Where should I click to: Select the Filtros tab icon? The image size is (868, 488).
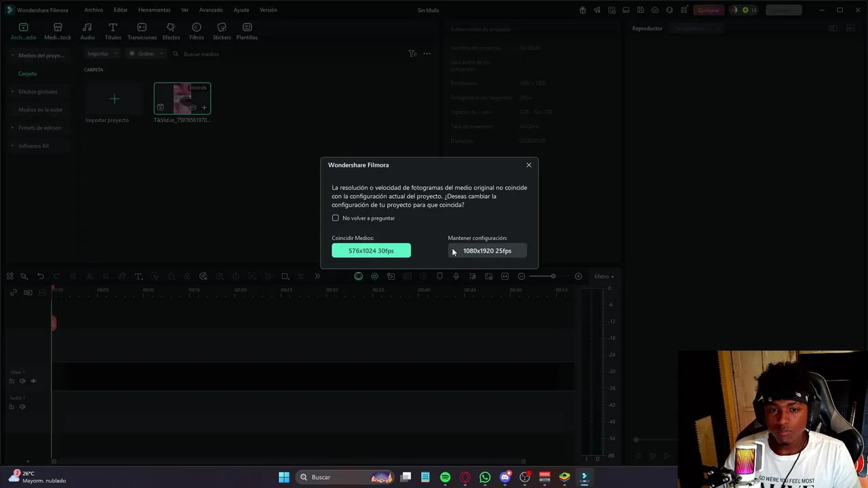[197, 31]
